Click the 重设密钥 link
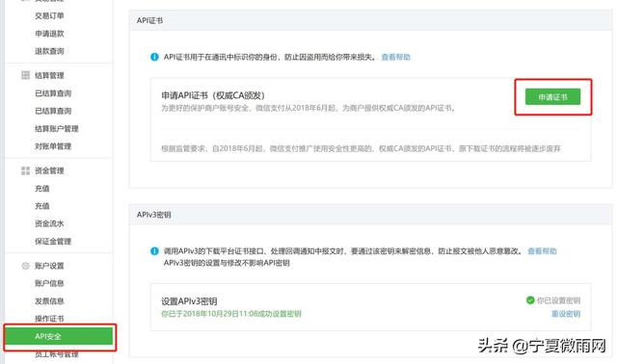 tap(566, 314)
